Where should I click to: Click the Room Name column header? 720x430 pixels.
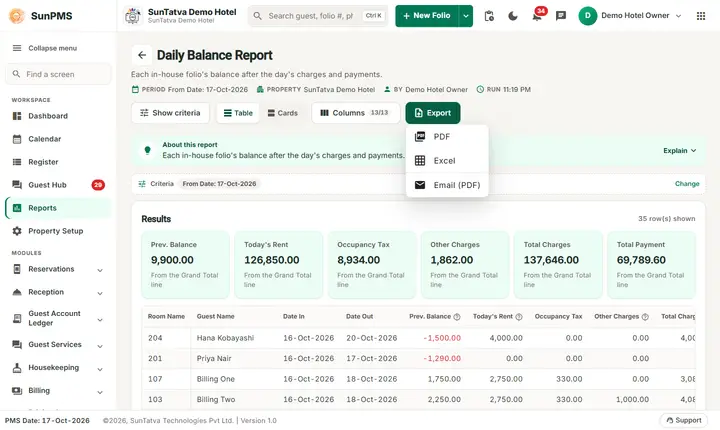click(x=166, y=317)
